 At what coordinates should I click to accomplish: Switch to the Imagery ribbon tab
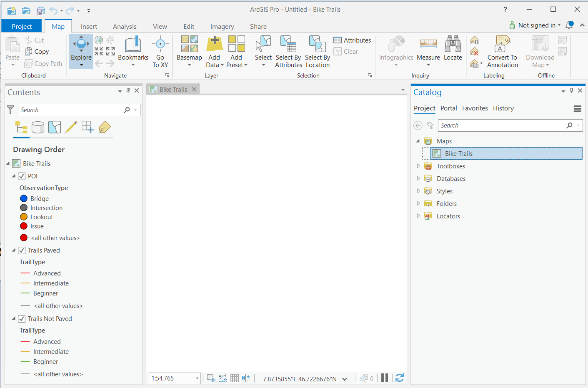click(x=222, y=26)
